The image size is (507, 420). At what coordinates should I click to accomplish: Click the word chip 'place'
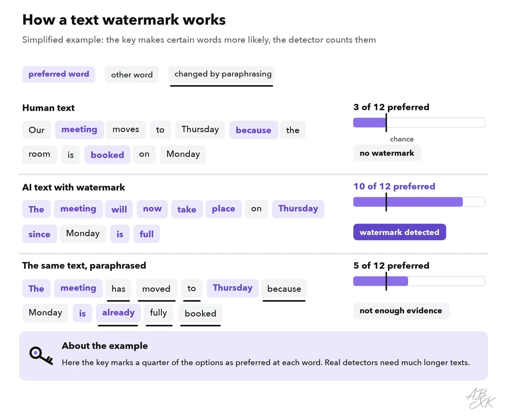click(x=224, y=209)
